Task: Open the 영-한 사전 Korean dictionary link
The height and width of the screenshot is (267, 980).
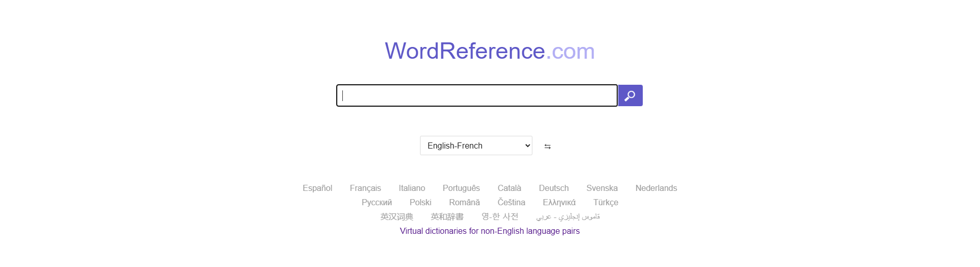Action: (500, 217)
